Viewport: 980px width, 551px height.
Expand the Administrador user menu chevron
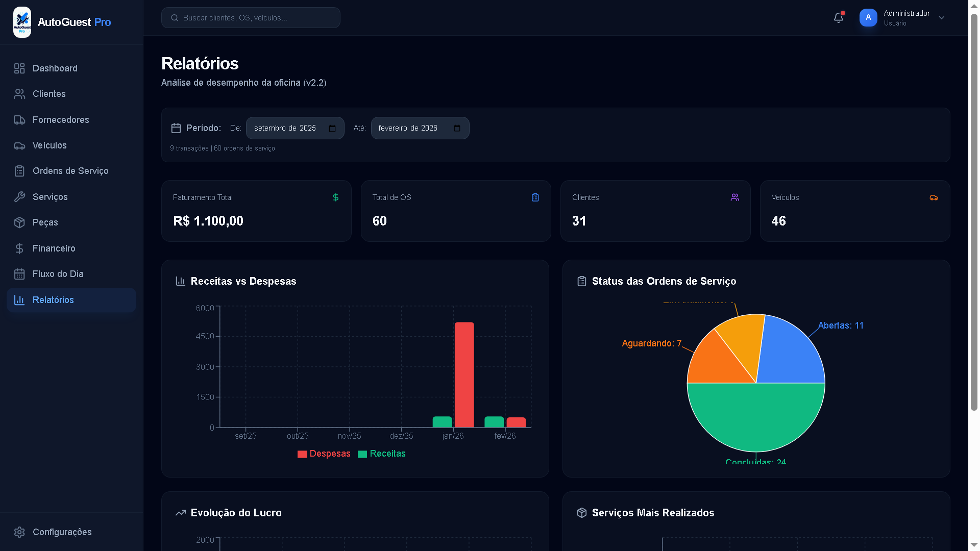pyautogui.click(x=942, y=18)
